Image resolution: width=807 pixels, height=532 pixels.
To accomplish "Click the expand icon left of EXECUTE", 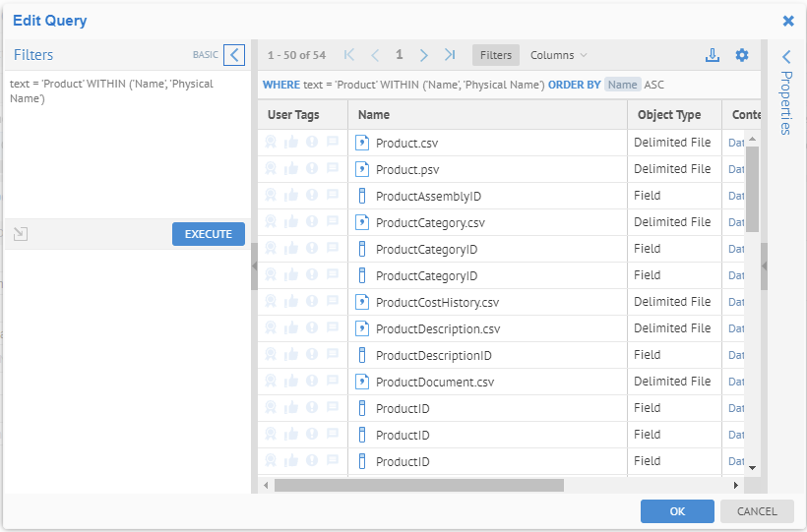I will point(21,234).
